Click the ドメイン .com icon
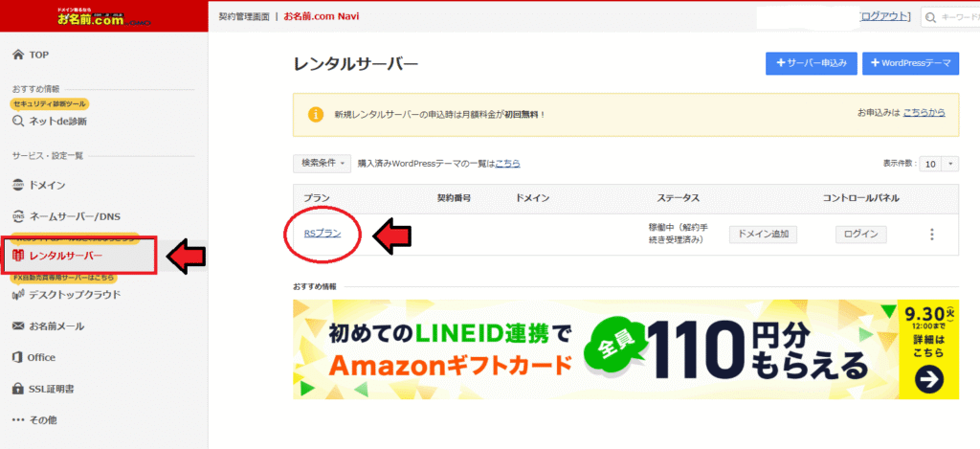The height and width of the screenshot is (449, 980). coord(18,185)
